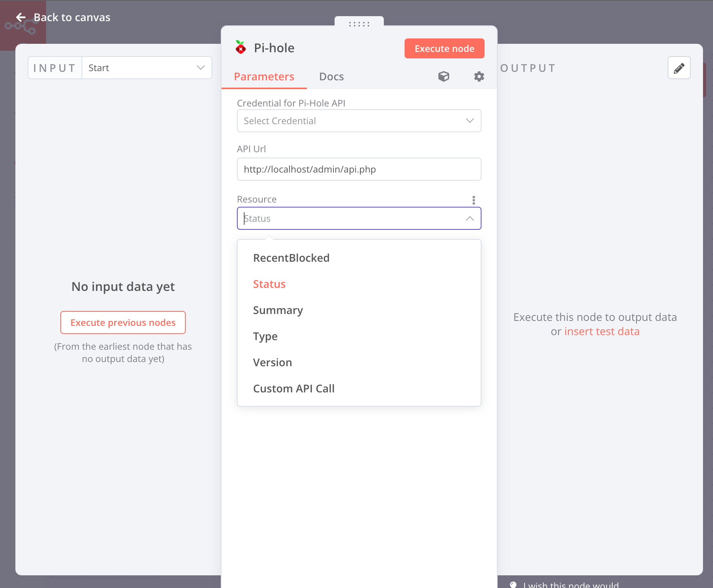
Task: Open the Select Credential dropdown
Action: 359,121
